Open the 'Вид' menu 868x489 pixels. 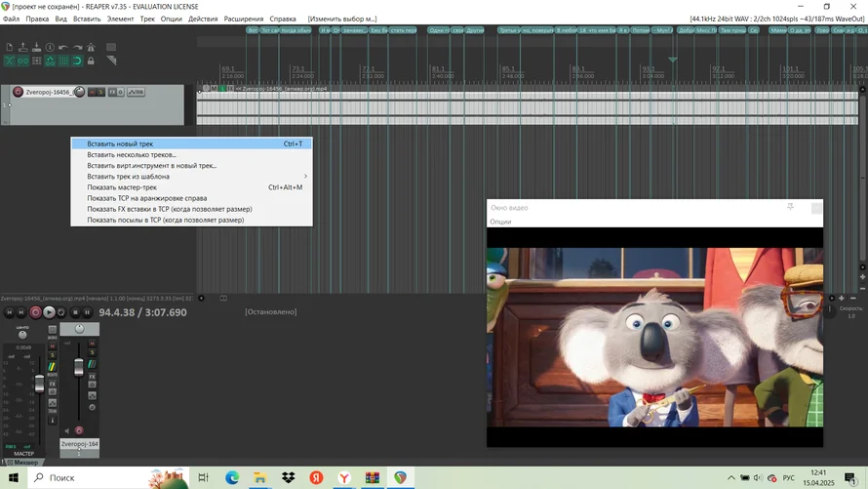(x=60, y=19)
